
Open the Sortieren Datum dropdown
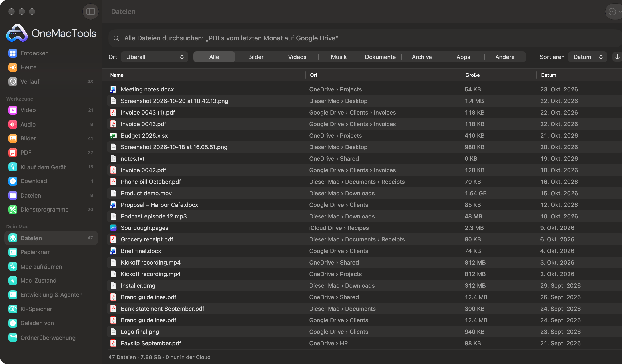[x=587, y=57]
